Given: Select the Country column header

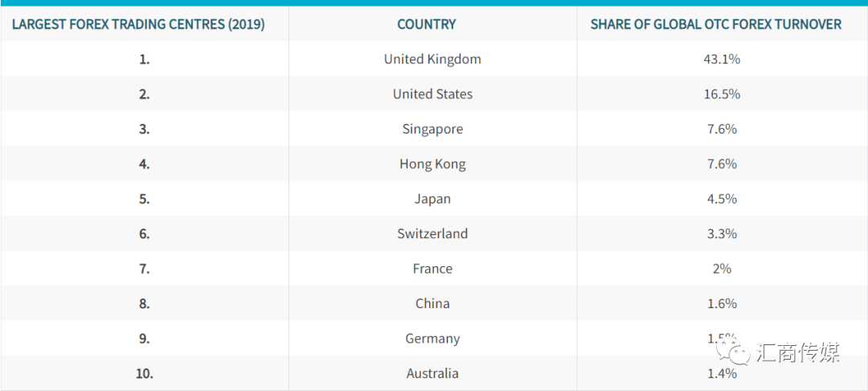Looking at the screenshot, I should pos(427,24).
